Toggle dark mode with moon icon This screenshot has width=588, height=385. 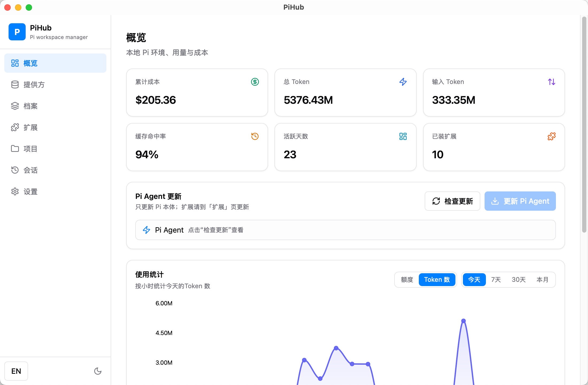coord(98,371)
